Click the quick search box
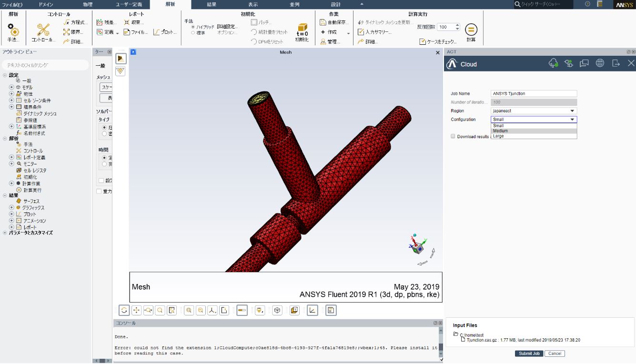The height and width of the screenshot is (364, 636). tap(543, 4)
